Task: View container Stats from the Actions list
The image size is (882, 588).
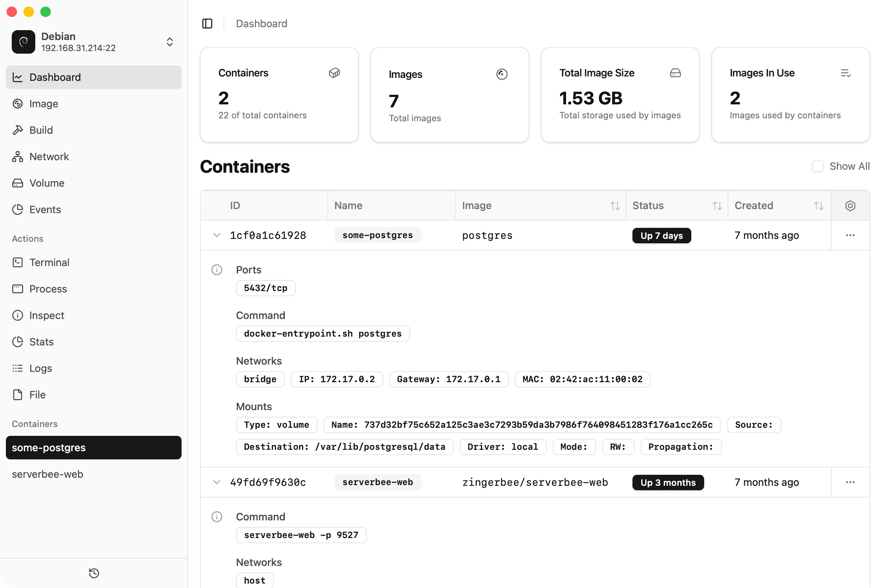Action: 41,342
